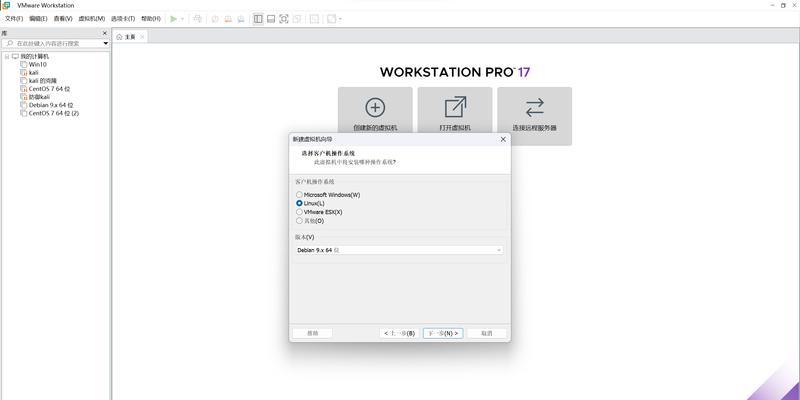The image size is (800, 400).
Task: Open the 虚拟机(M) menu
Action: [x=91, y=19]
